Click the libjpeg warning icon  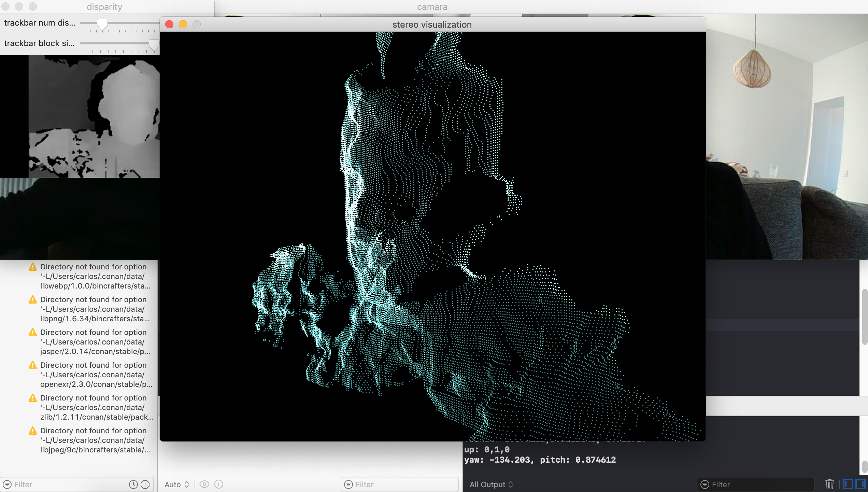click(33, 431)
